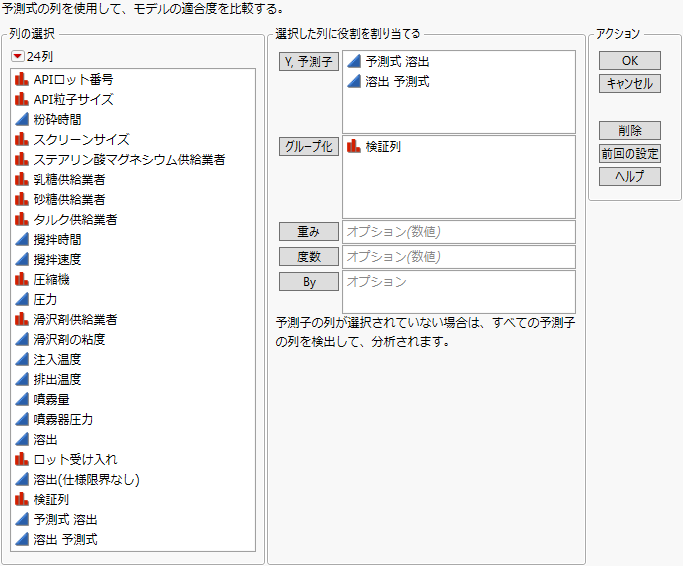Click the 乳糖供給業者 nominal icon
Image resolution: width=683 pixels, height=566 pixels.
(x=22, y=180)
